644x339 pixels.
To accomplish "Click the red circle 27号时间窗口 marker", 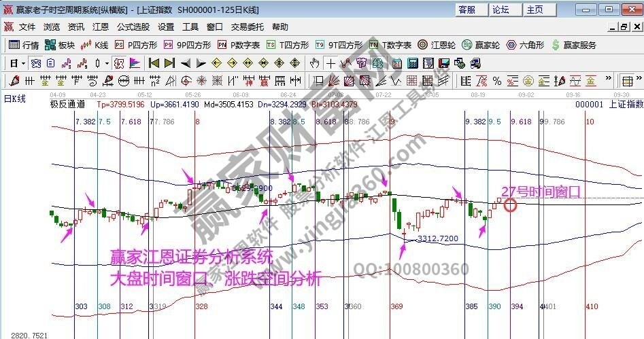I will (510, 203).
